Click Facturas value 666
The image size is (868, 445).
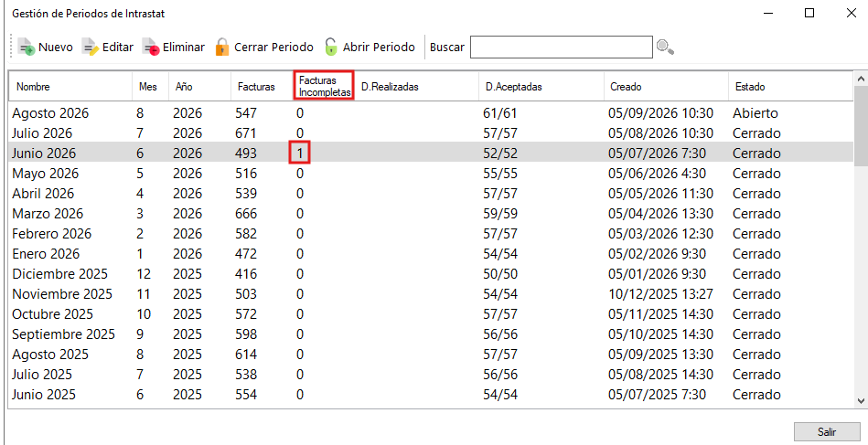246,214
